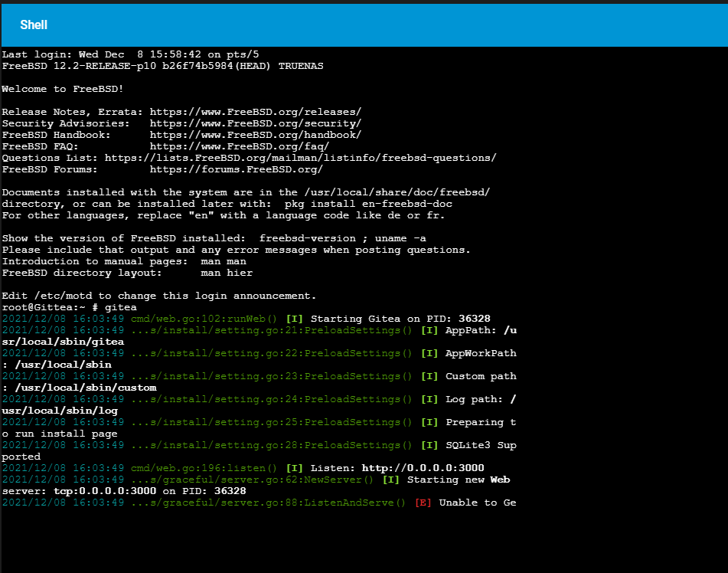
Task: Click the "Last login: Wed Dec 8" line
Action: (x=130, y=54)
